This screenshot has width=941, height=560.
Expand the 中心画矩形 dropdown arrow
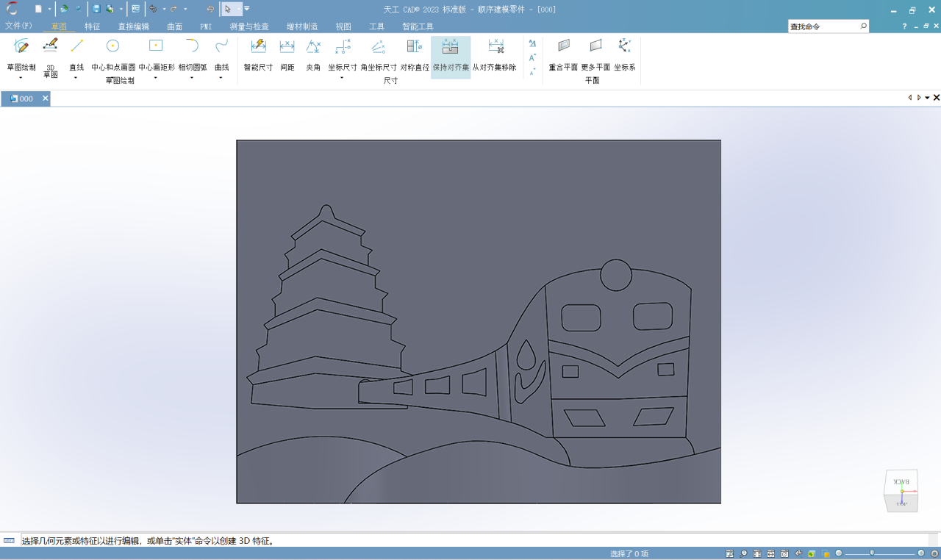pos(156,77)
